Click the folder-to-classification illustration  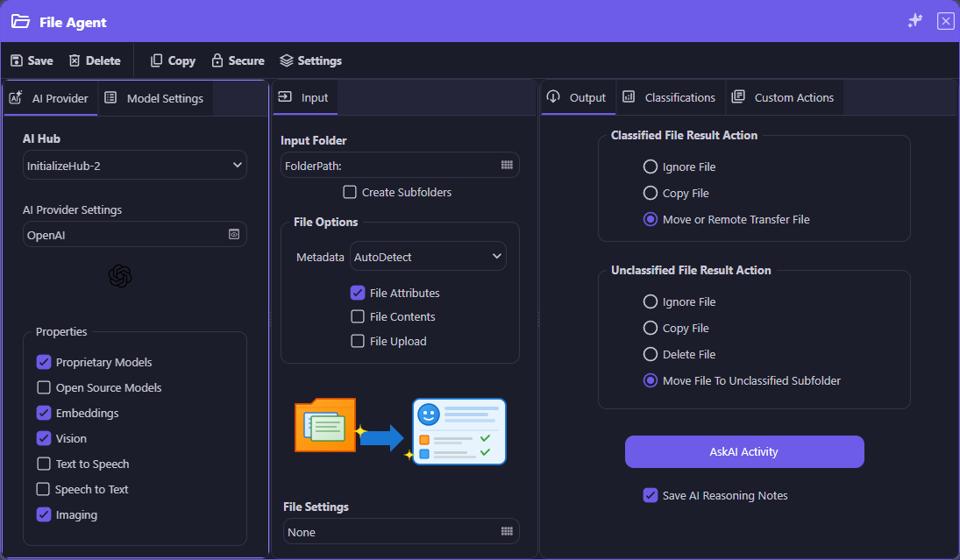tap(401, 431)
